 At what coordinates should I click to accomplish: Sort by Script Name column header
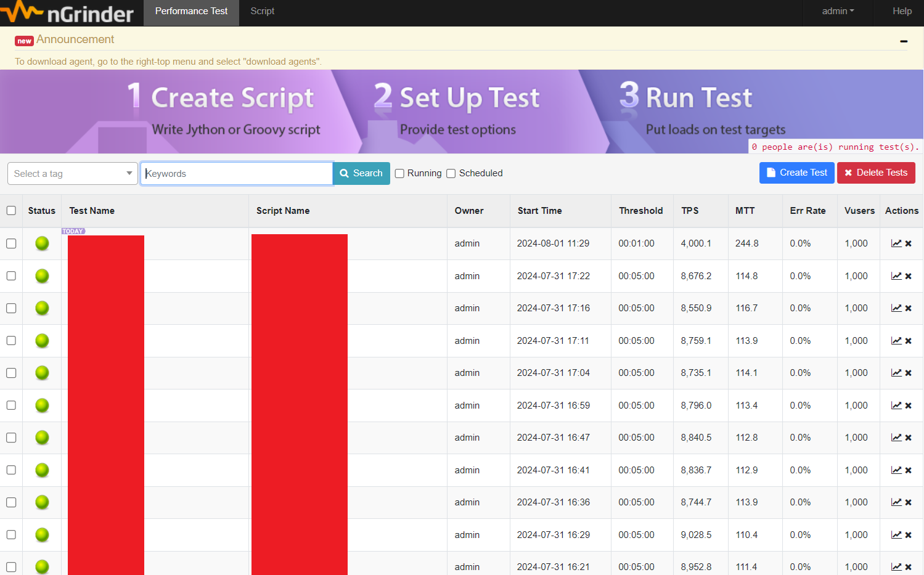click(x=283, y=211)
